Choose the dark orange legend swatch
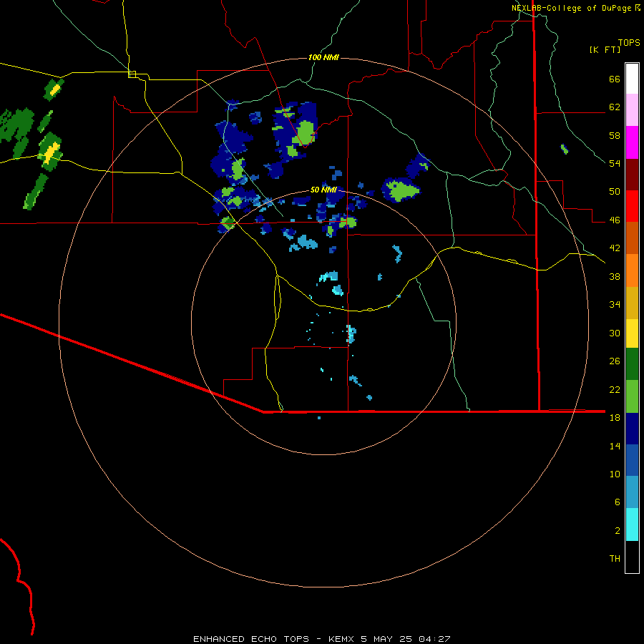 tap(632, 238)
